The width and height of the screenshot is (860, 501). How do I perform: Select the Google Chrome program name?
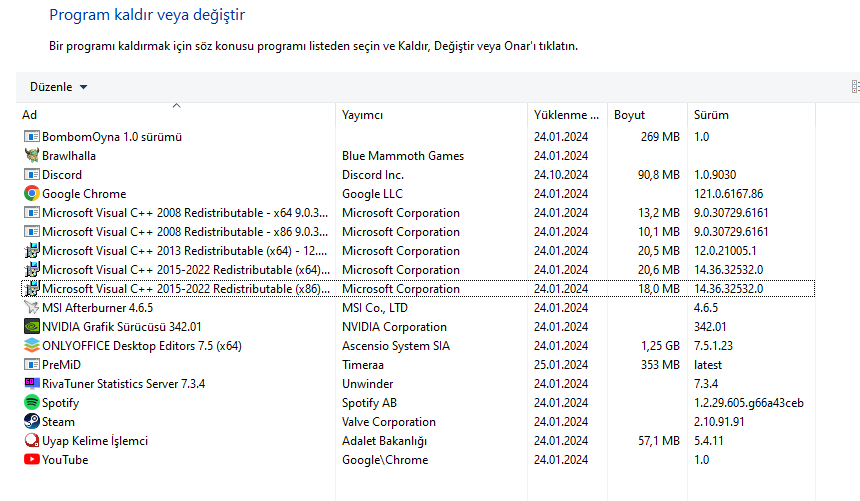[84, 194]
